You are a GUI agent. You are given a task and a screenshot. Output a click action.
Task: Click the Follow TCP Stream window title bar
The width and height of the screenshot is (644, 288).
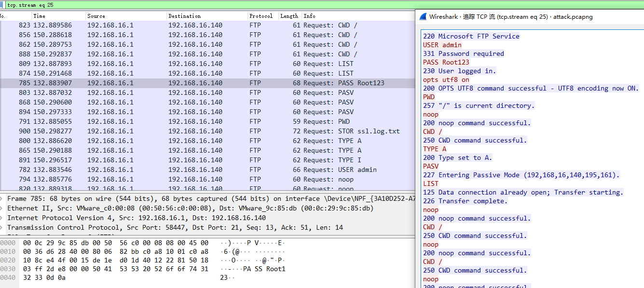coord(530,16)
